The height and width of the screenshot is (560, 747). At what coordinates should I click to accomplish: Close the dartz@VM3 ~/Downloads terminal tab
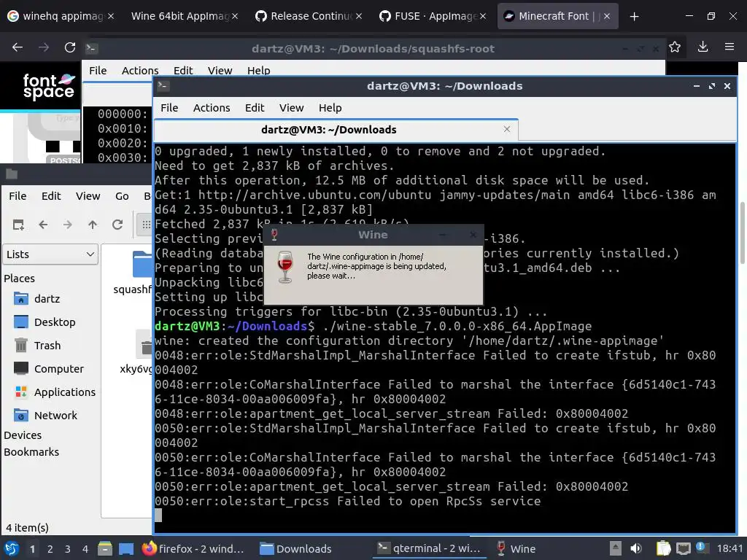507,130
